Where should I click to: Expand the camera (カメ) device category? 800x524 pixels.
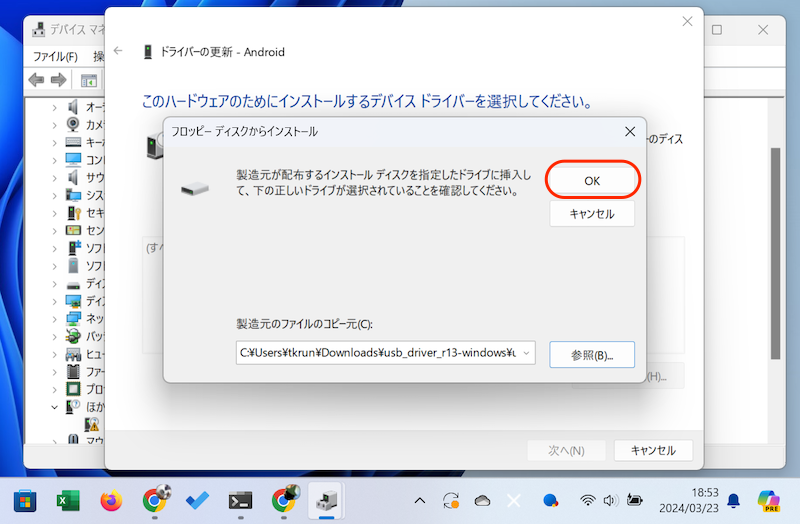tap(55, 125)
